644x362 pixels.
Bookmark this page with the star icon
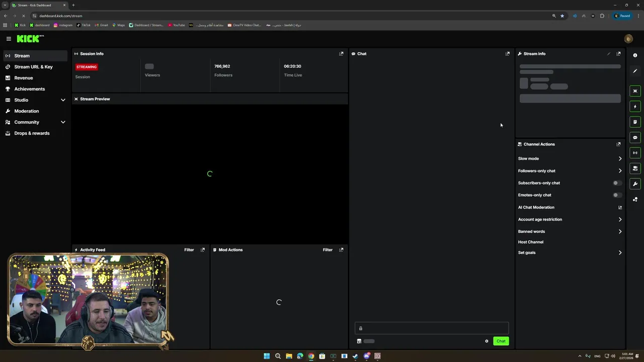pyautogui.click(x=562, y=16)
